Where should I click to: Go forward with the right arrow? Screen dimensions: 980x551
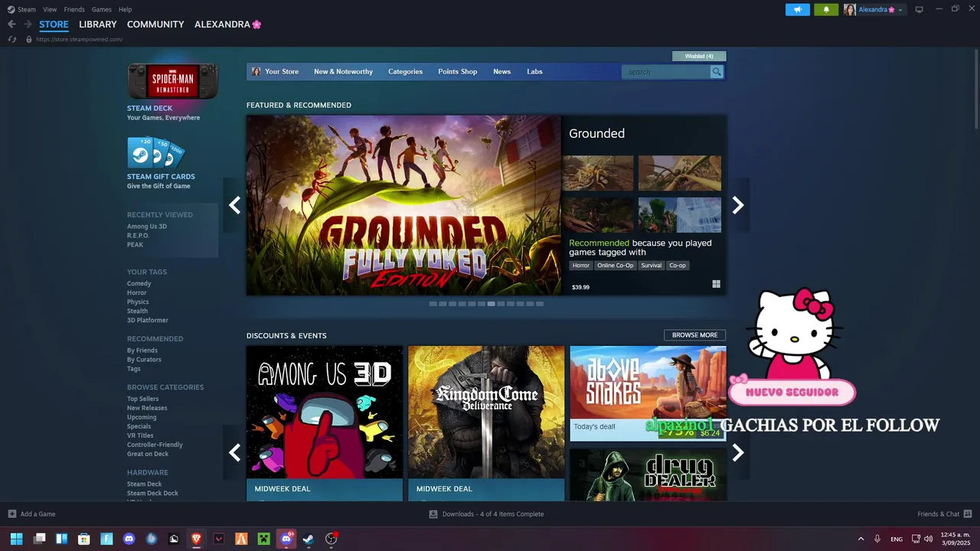click(x=28, y=24)
